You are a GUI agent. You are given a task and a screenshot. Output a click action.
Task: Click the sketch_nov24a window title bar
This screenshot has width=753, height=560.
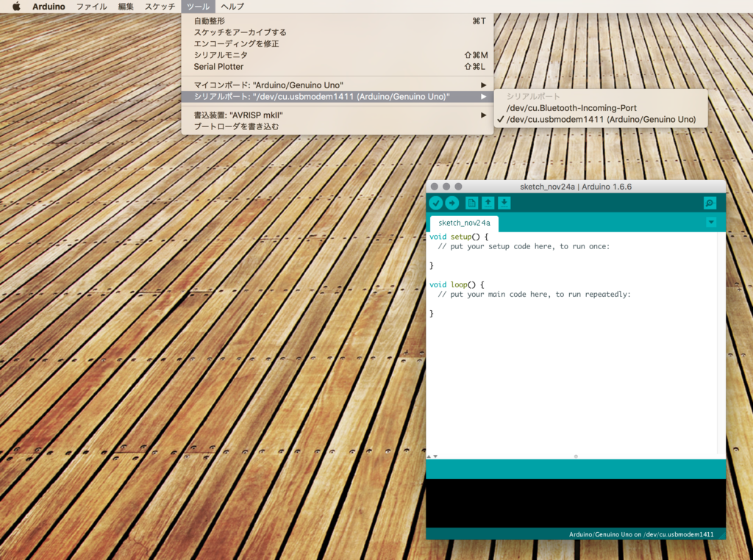tap(576, 187)
